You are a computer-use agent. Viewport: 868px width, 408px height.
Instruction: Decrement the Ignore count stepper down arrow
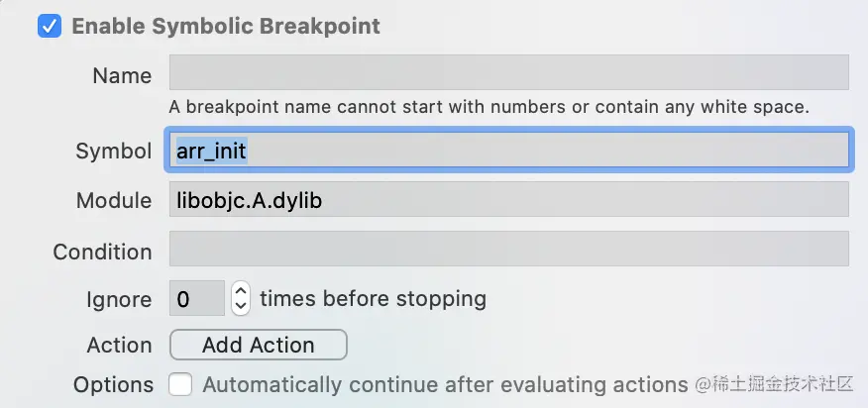pyautogui.click(x=240, y=307)
